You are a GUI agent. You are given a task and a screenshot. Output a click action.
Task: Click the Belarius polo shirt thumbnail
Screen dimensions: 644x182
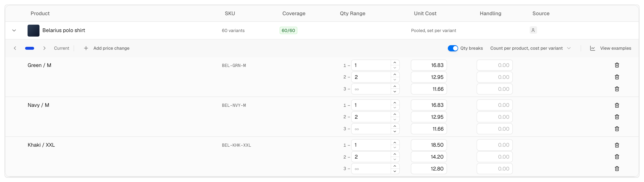[x=34, y=30]
